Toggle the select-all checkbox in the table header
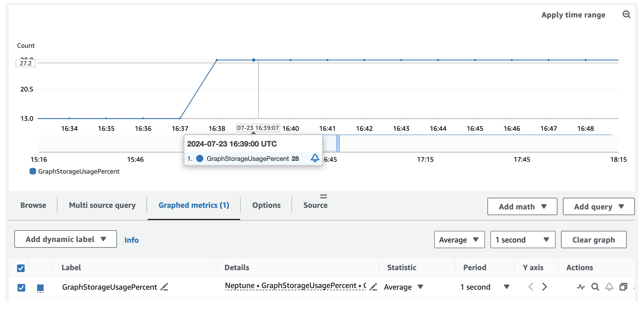This screenshot has width=644, height=310. point(21,268)
